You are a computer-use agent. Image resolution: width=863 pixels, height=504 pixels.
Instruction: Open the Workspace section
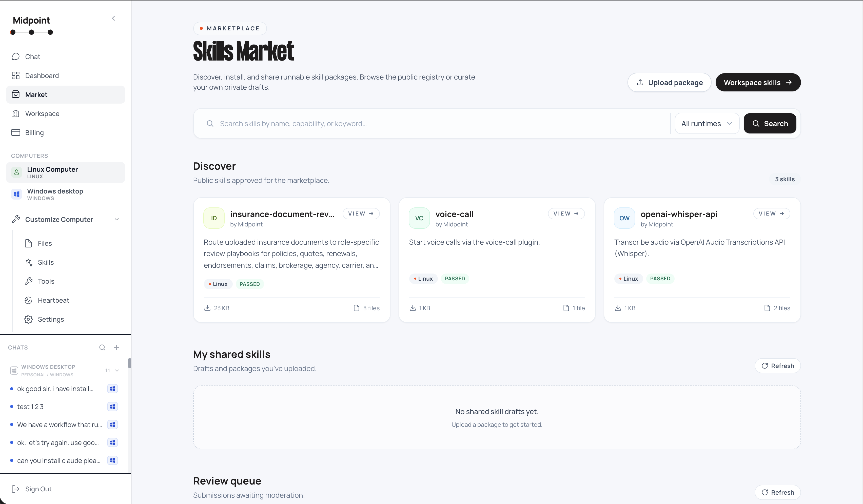tap(65, 113)
